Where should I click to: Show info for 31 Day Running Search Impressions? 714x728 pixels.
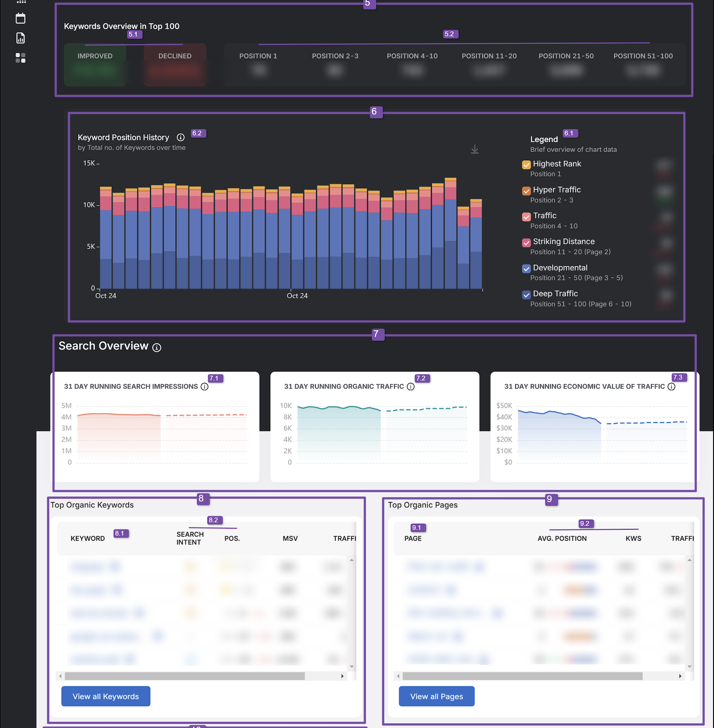(205, 386)
